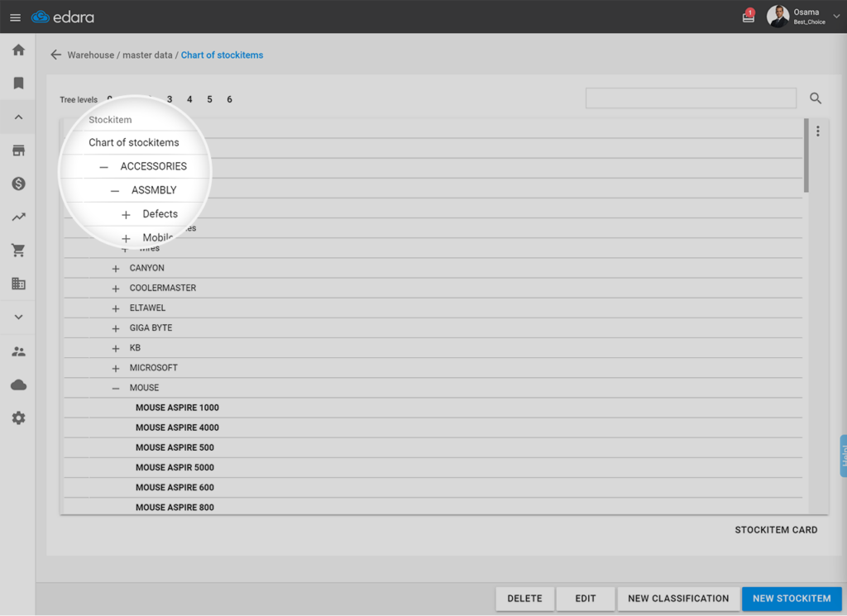
Task: Select the GIGA BYTE classification label
Action: 151,327
